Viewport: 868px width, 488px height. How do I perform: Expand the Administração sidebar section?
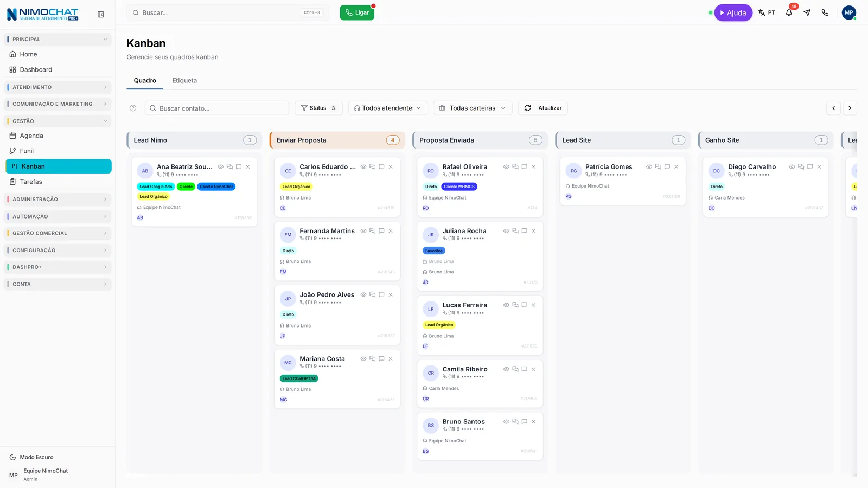click(58, 200)
